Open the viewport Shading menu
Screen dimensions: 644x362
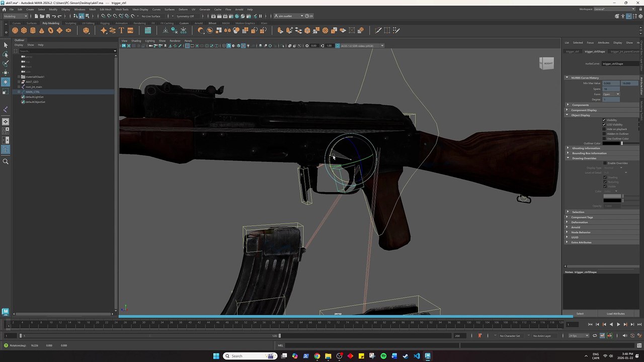click(136, 41)
